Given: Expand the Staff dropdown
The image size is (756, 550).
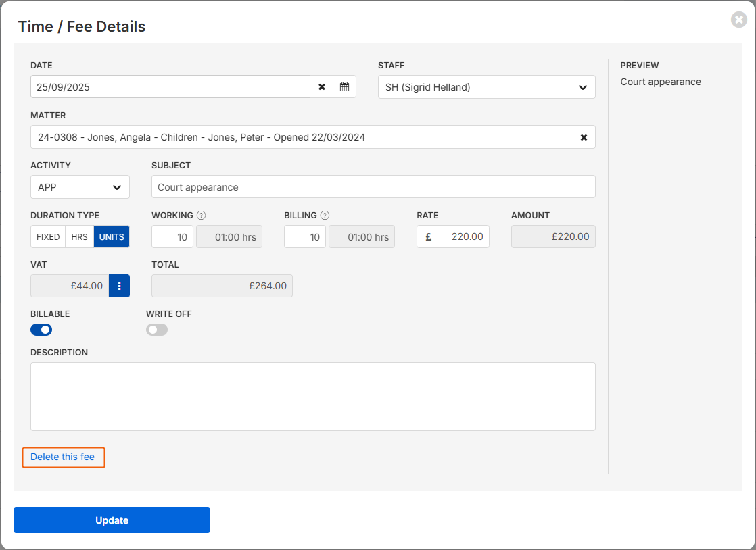Looking at the screenshot, I should pos(486,87).
